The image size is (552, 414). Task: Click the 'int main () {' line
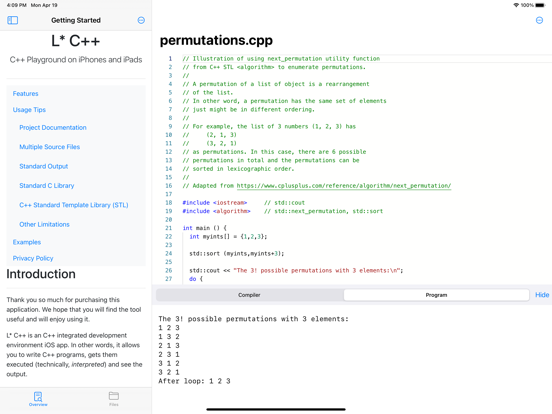(x=205, y=228)
